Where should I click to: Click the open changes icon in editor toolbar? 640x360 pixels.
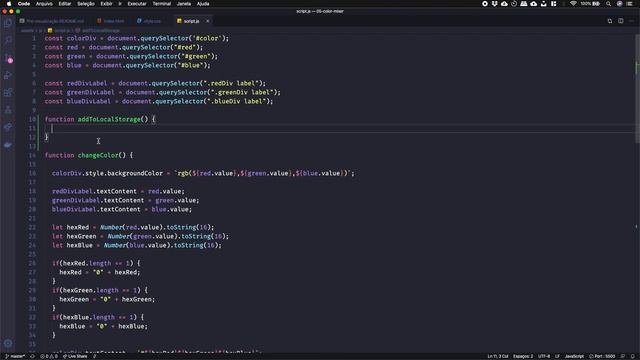[610, 21]
